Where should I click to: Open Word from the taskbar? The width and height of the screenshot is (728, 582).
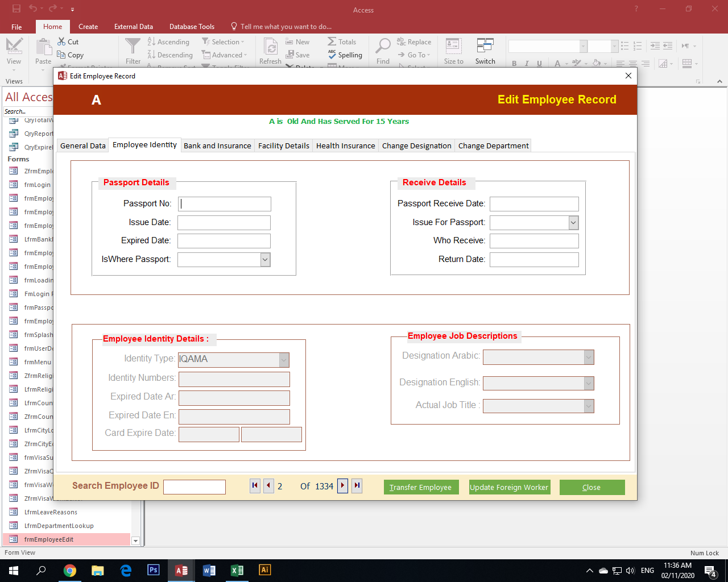point(209,571)
